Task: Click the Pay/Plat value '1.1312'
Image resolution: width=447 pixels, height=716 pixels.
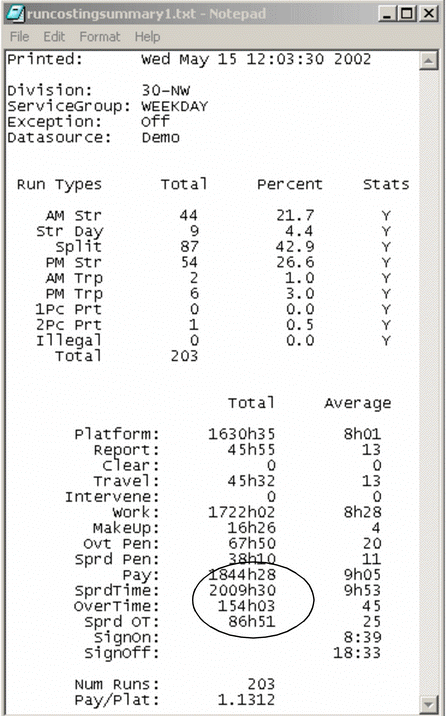Action: (x=246, y=700)
